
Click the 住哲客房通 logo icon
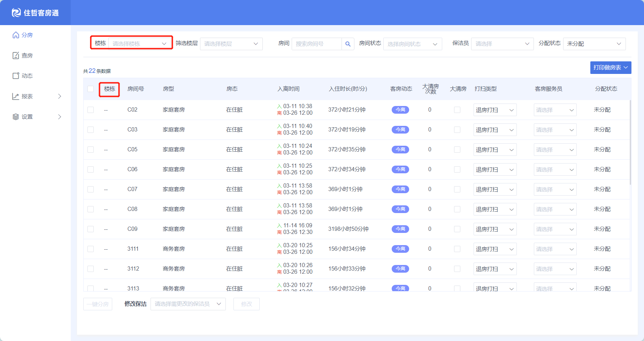click(16, 13)
